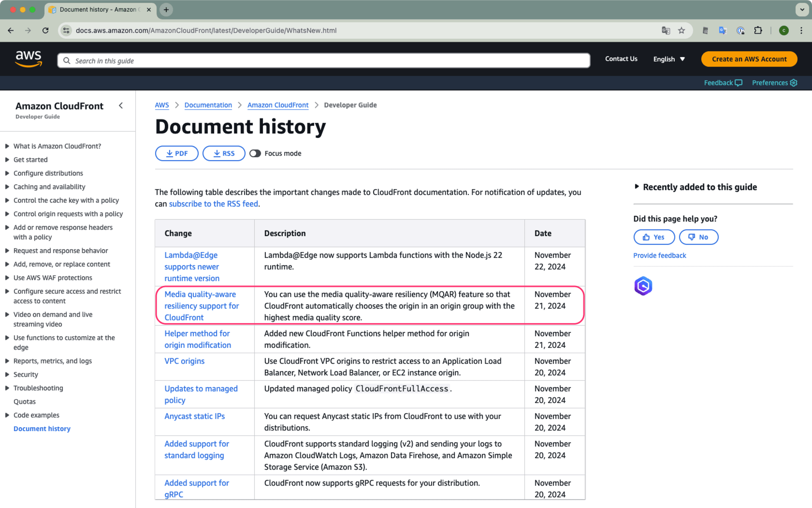Open Request and response behavior section
Viewport: 812px width, 508px height.
[60, 251]
